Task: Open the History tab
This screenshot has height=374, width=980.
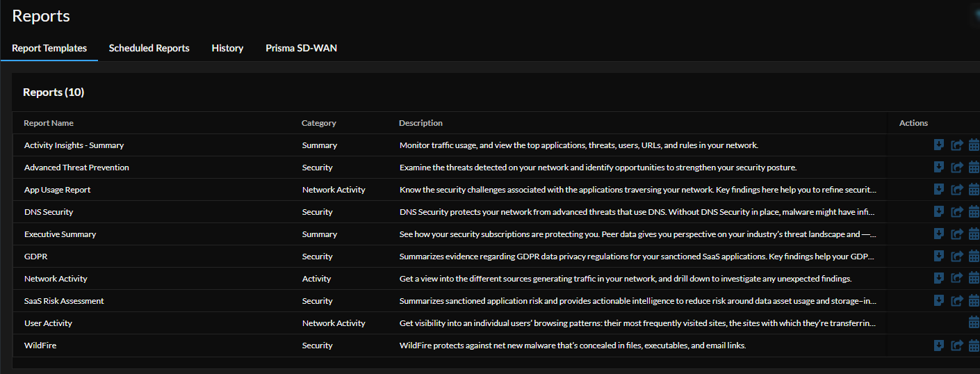Action: click(227, 48)
